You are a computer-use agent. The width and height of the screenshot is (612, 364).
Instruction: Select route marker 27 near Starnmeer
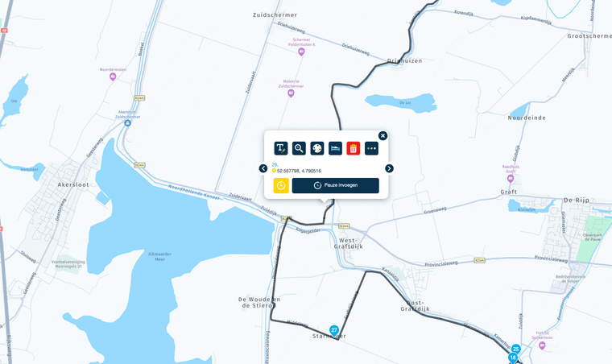coord(334,330)
